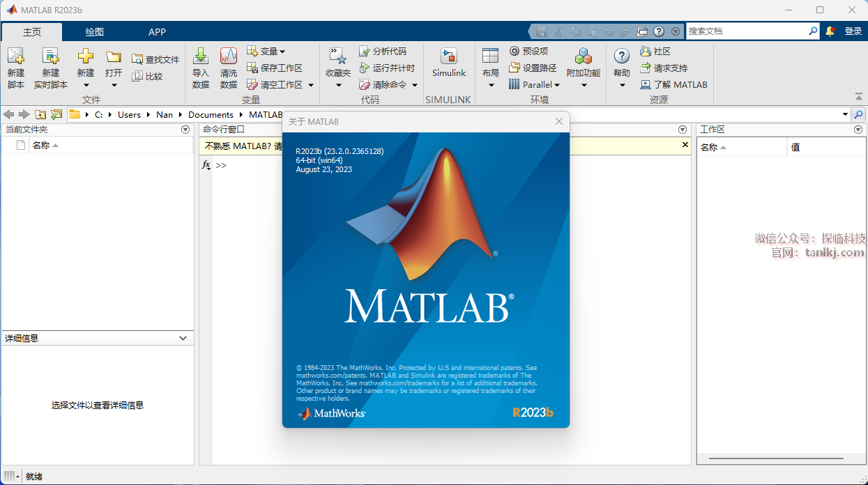This screenshot has height=485, width=868.
Task: Click the 分析代码 (Analyze Code) icon
Action: [x=365, y=51]
